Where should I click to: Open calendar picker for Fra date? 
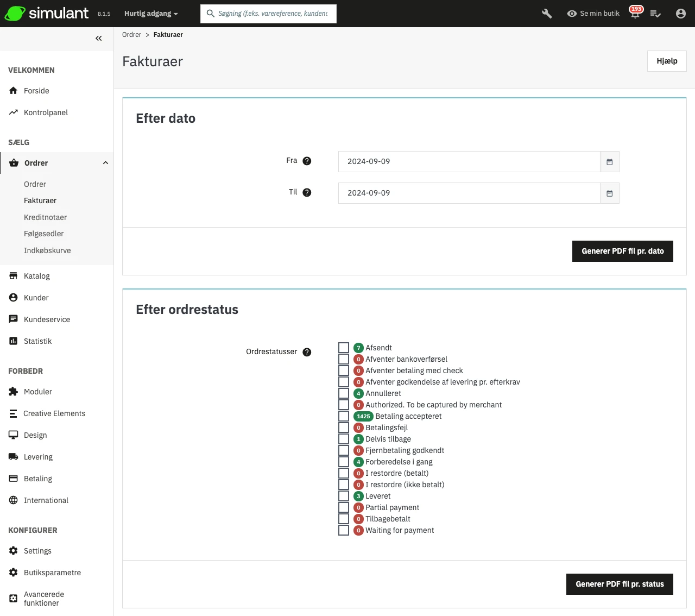click(609, 162)
